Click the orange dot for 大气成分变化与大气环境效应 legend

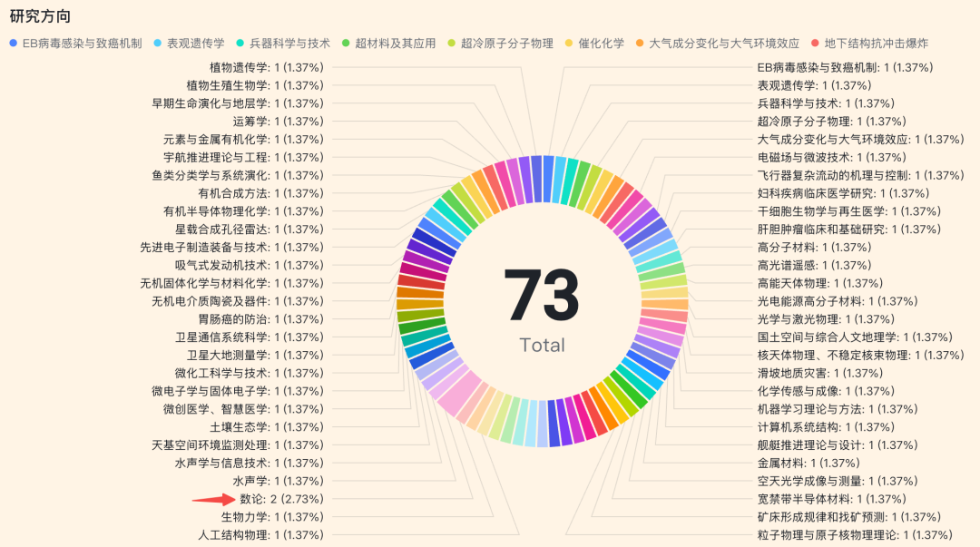(x=639, y=44)
